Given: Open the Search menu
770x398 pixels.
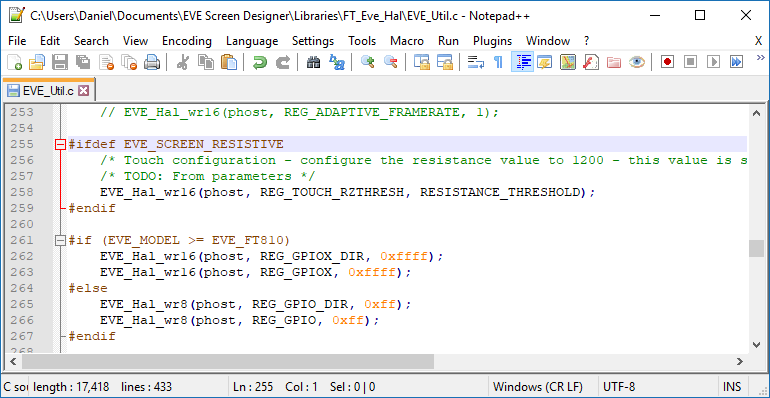Looking at the screenshot, I should [91, 41].
